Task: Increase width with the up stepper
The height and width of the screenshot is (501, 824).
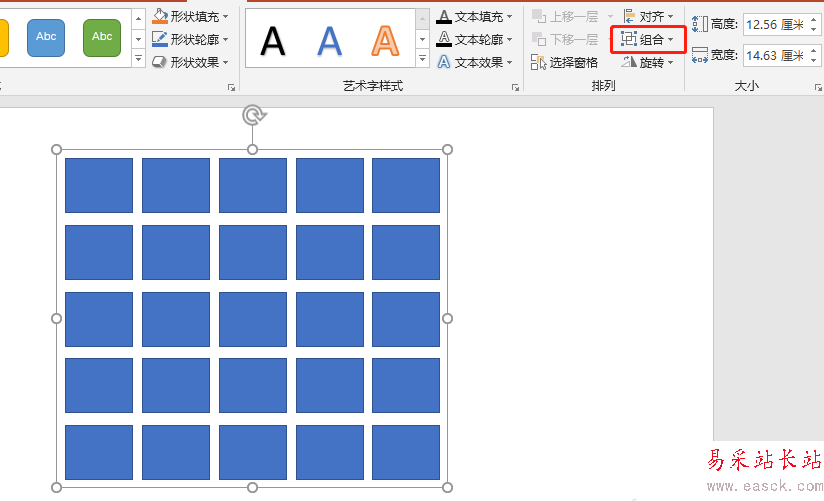Action: (814, 50)
